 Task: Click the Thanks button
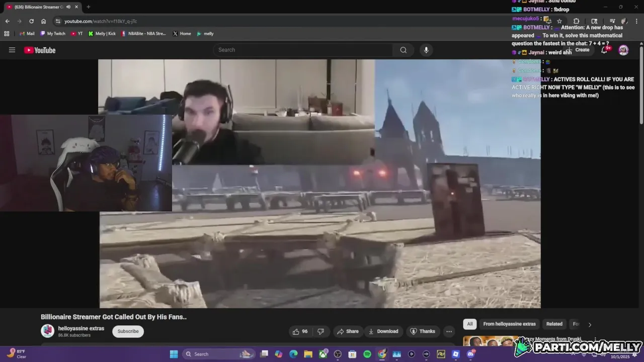(x=422, y=331)
